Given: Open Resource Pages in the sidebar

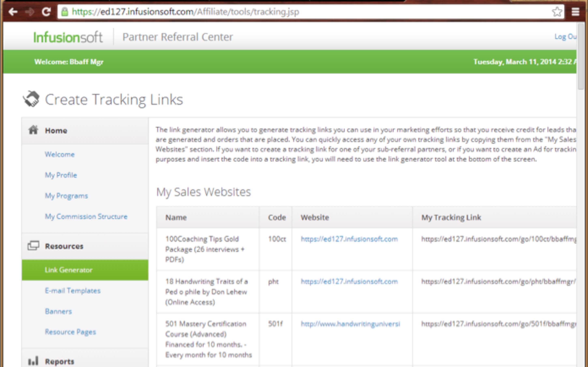Looking at the screenshot, I should click(x=70, y=332).
